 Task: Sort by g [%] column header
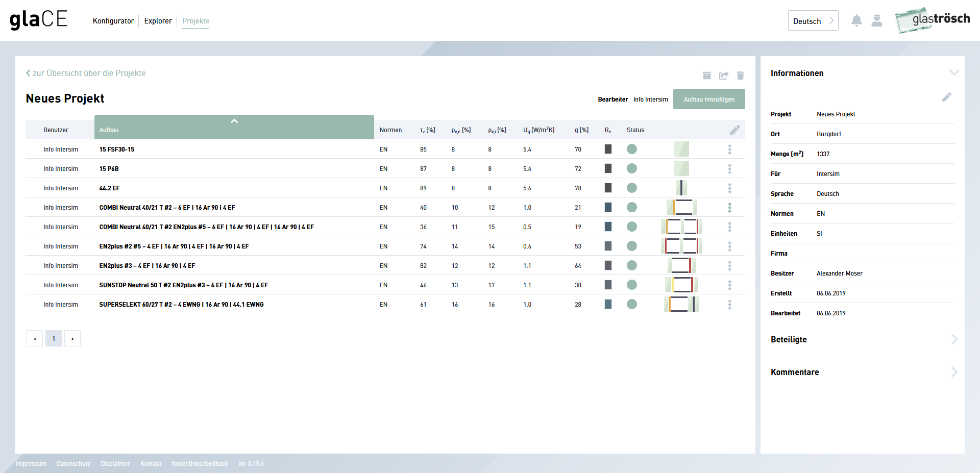click(x=581, y=130)
